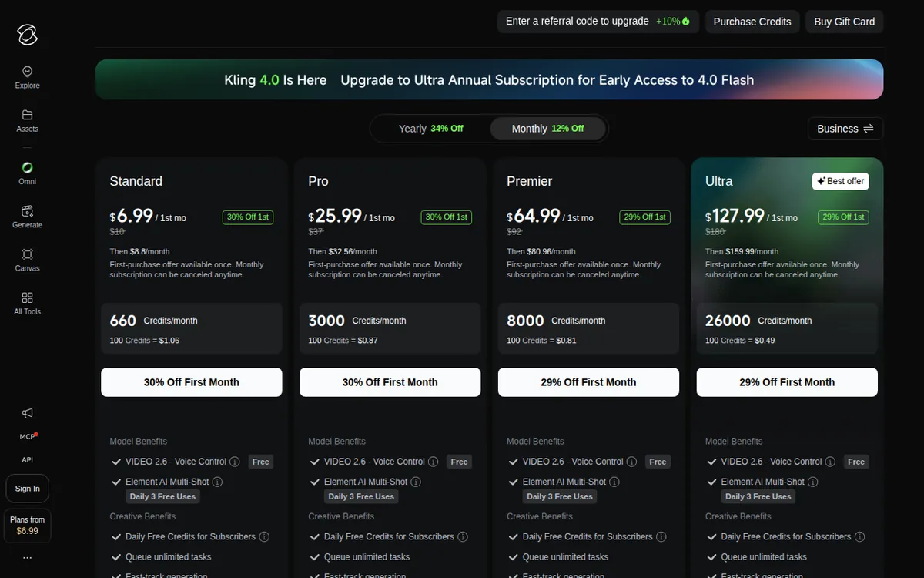Click the Kling 4.0 Is Here banner
Screen dimensions: 924x578
[x=489, y=80]
